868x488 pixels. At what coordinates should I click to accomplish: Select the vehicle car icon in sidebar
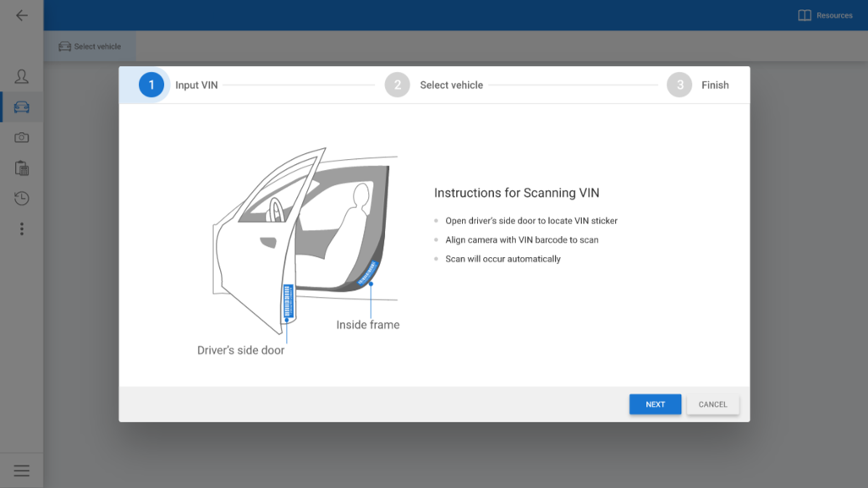point(22,107)
